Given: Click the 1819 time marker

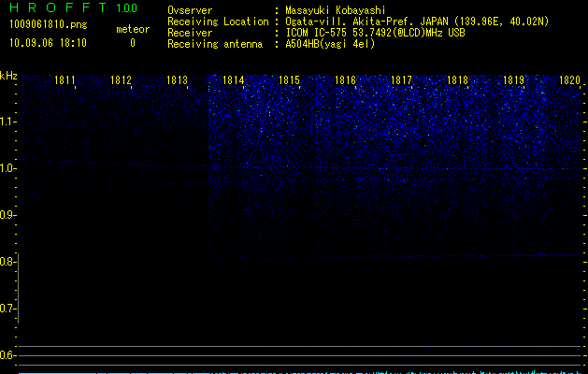Looking at the screenshot, I should pos(513,80).
